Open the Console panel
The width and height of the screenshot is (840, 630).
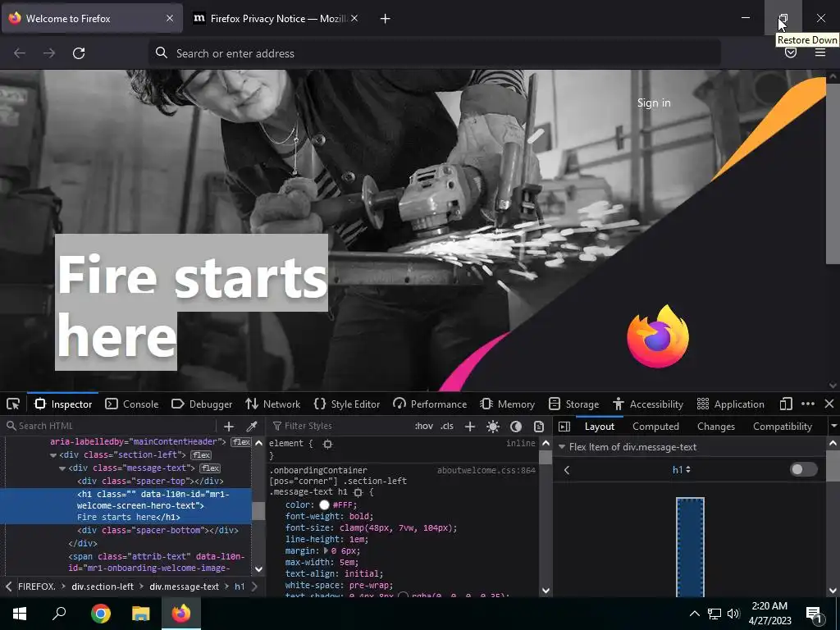click(x=132, y=404)
